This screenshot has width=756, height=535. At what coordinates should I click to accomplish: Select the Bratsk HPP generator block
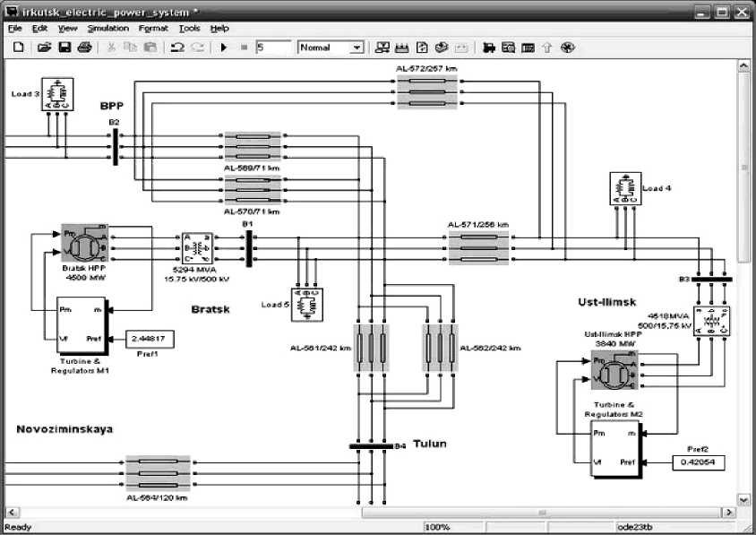point(84,243)
